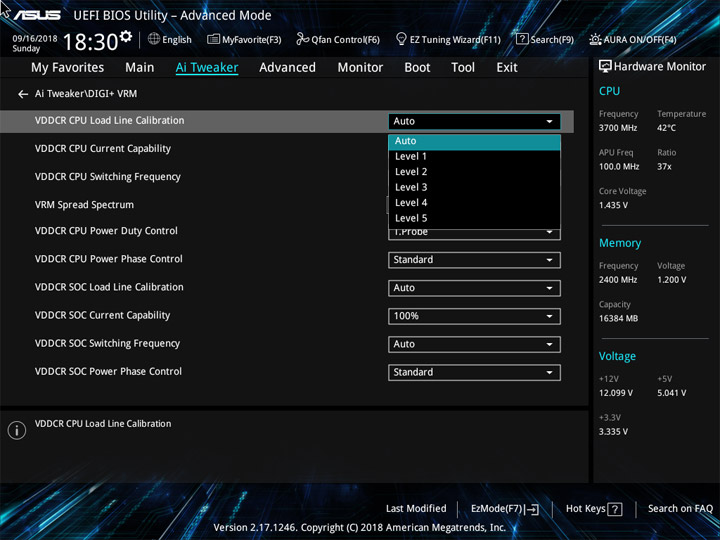Select Level 3 load line option
The image size is (720, 540).
coord(474,187)
